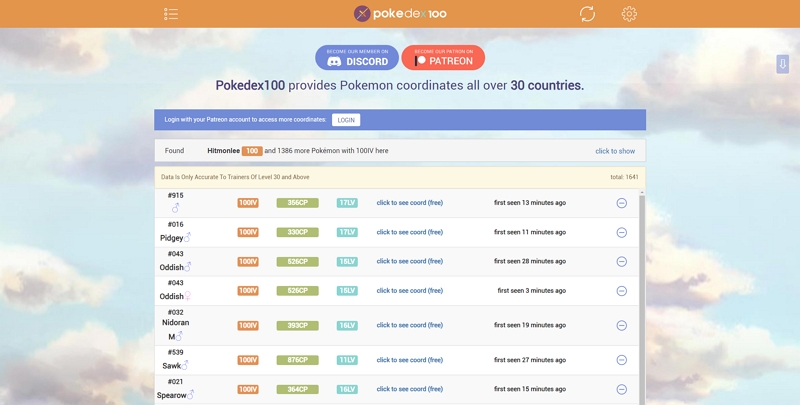This screenshot has height=405, width=800.
Task: See coord for Pidgey
Action: coord(410,232)
